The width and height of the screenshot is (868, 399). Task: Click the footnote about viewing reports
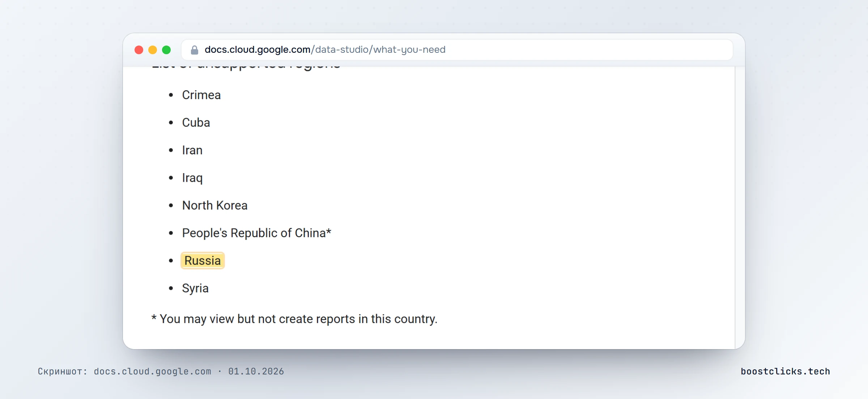pyautogui.click(x=294, y=319)
